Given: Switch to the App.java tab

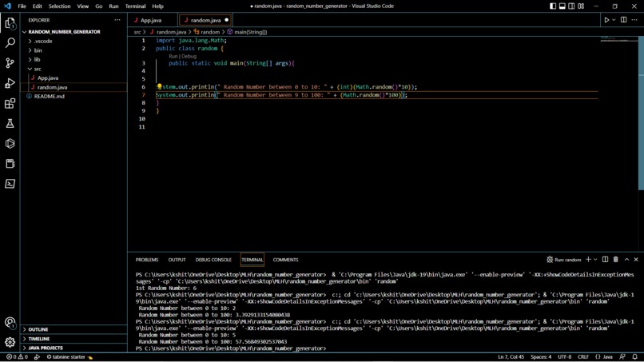Looking at the screenshot, I should [152, 20].
